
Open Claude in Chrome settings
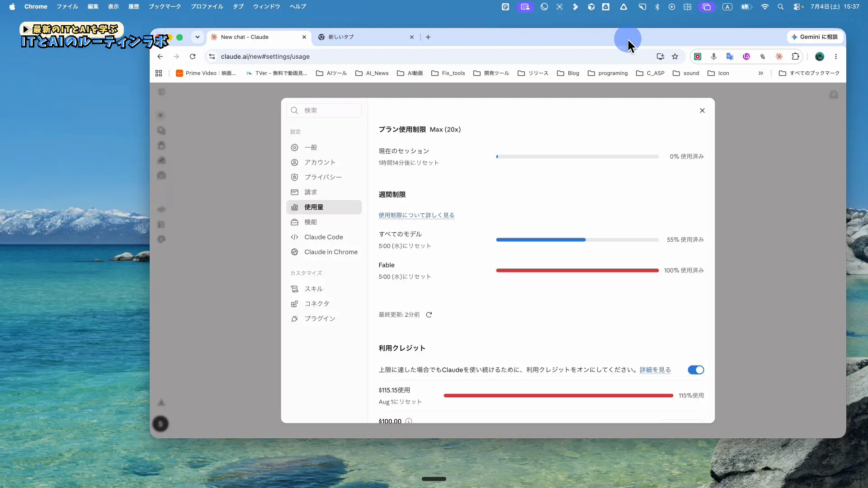(x=324, y=252)
